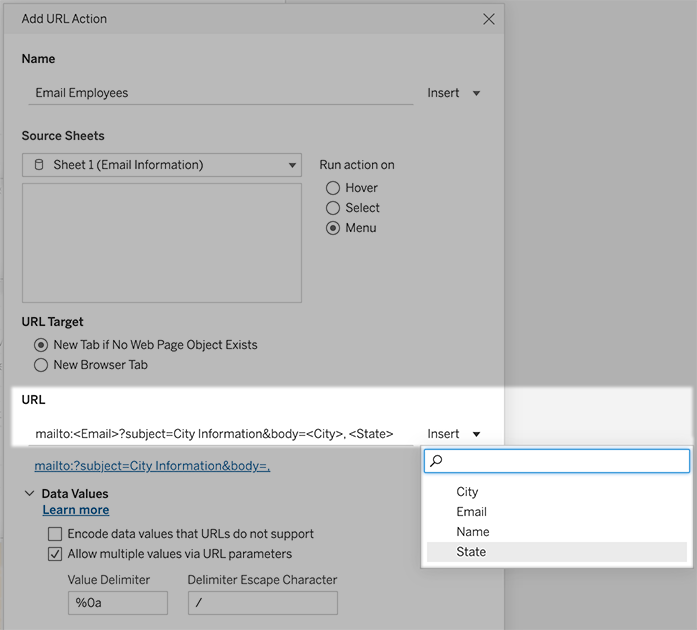Uncheck Allow multiple values via URL parameters
This screenshot has height=630, width=697.
(55, 554)
